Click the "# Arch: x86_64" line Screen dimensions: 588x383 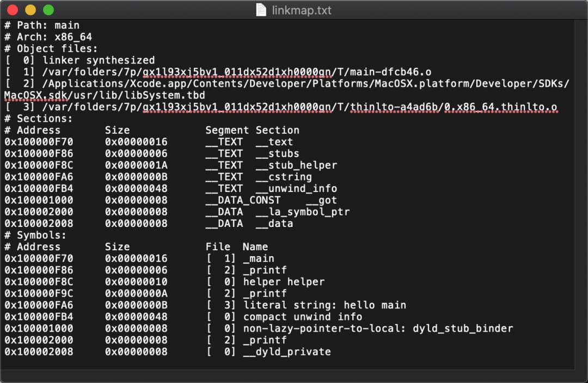point(48,37)
